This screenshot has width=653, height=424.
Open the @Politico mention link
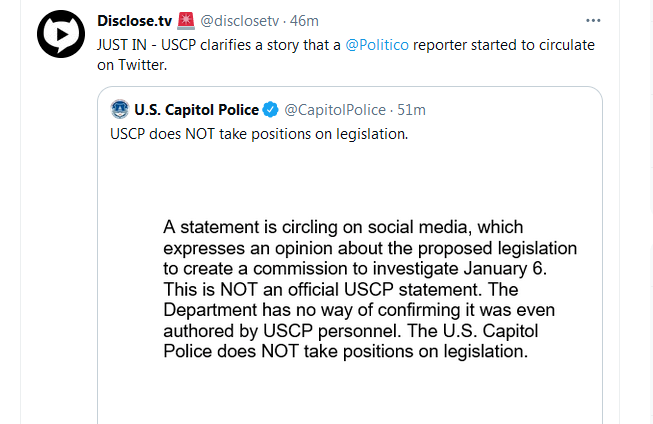[377, 45]
